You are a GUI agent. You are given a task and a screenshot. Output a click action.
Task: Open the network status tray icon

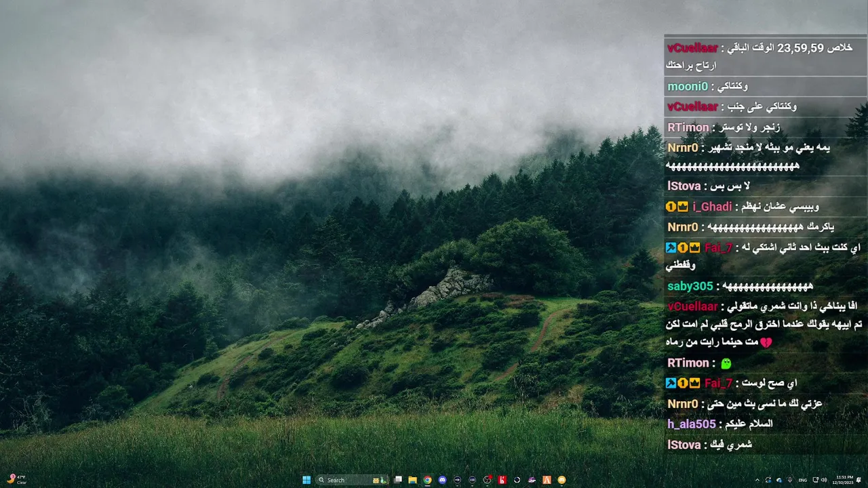coord(816,480)
